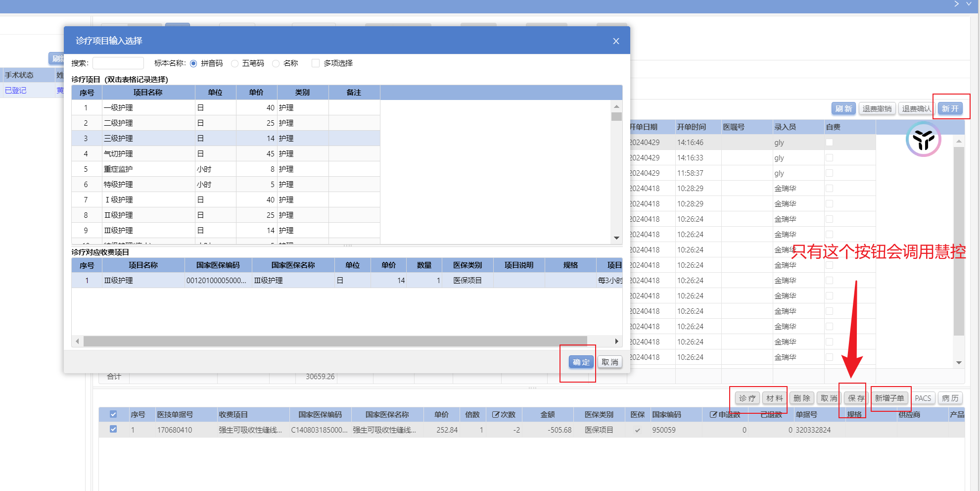
Task: Select Ⅲ级护理 row in 诊疗对应收费项目 table
Action: point(347,281)
